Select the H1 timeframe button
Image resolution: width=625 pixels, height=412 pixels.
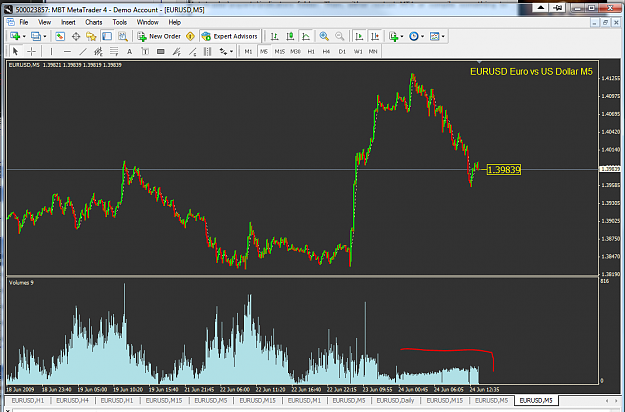point(311,51)
